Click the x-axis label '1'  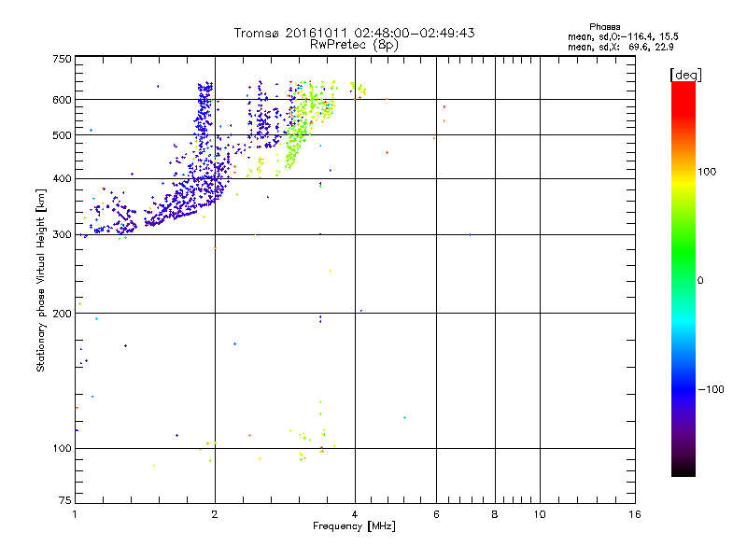(75, 514)
